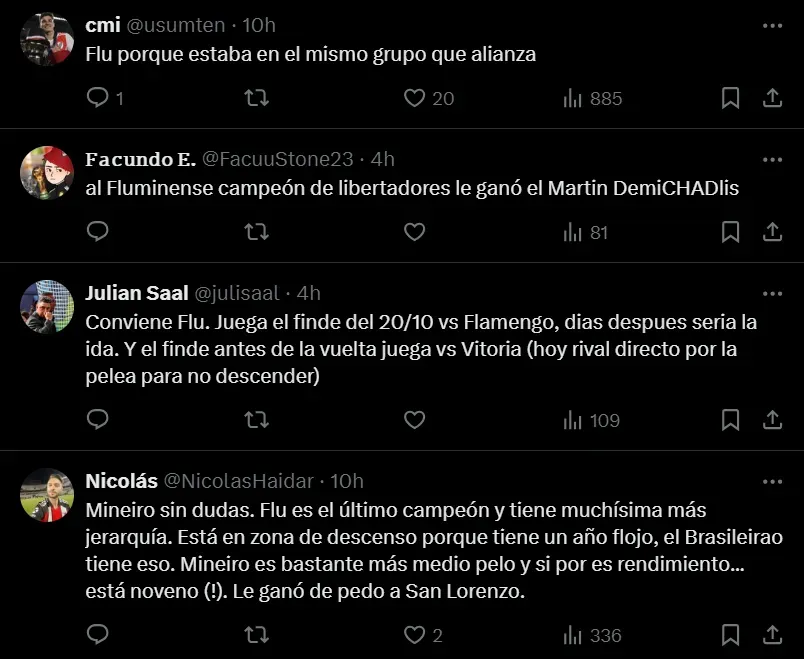Like Facundo E.'s tweet
This screenshot has width=804, height=659.
click(415, 232)
